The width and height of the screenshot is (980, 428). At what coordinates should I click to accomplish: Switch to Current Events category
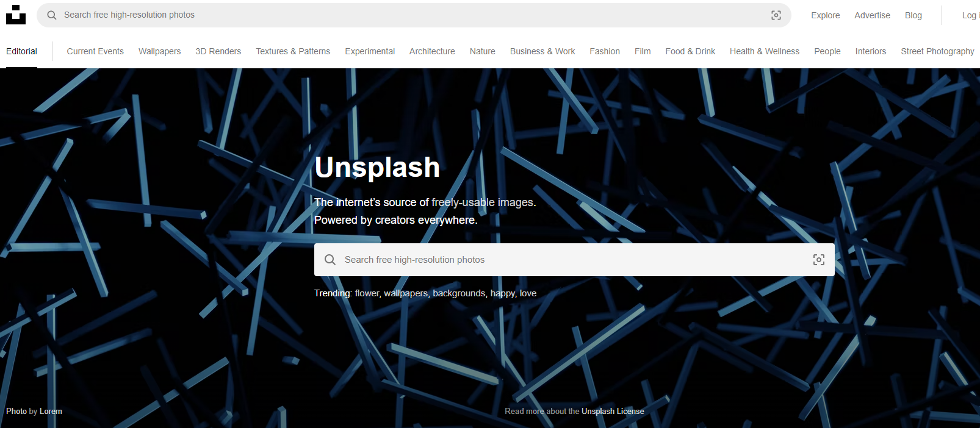[x=95, y=51]
